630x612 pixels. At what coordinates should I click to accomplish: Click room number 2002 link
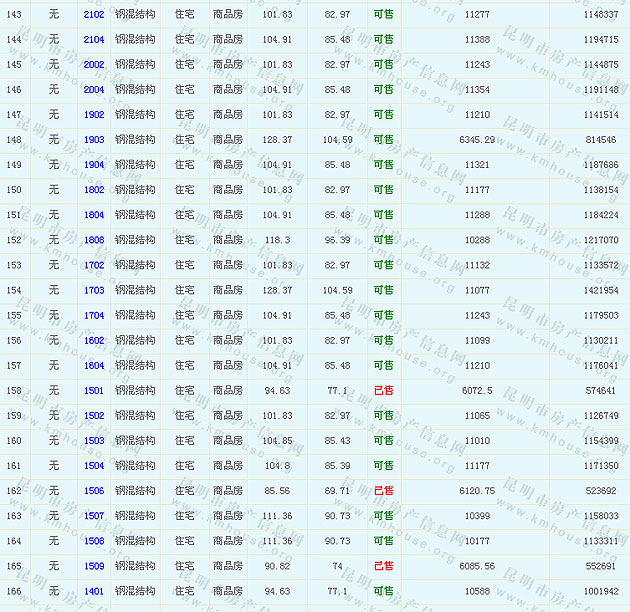pyautogui.click(x=93, y=65)
